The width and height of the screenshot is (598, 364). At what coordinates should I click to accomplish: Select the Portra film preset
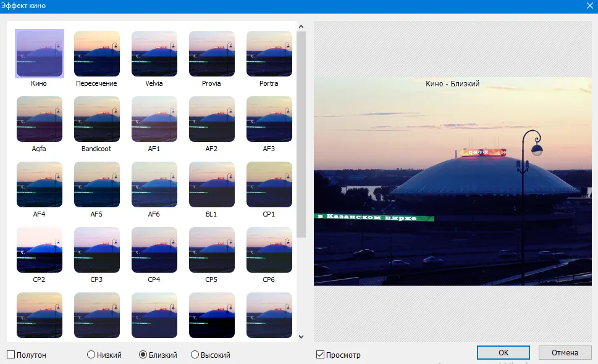(x=269, y=54)
